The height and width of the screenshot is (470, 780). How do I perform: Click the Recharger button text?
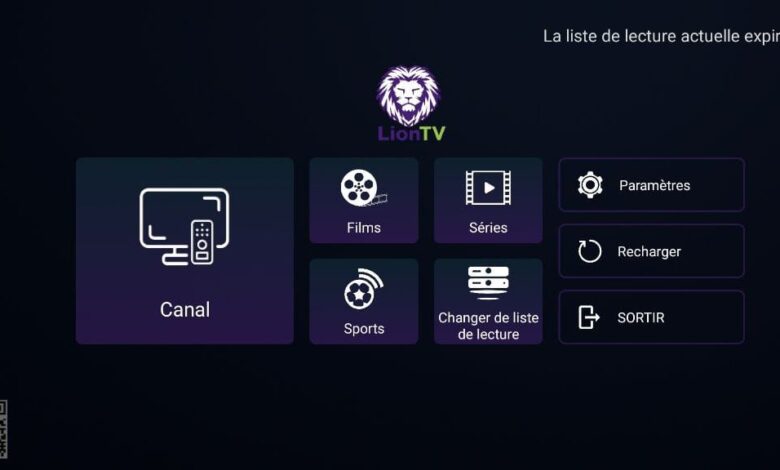(x=649, y=252)
